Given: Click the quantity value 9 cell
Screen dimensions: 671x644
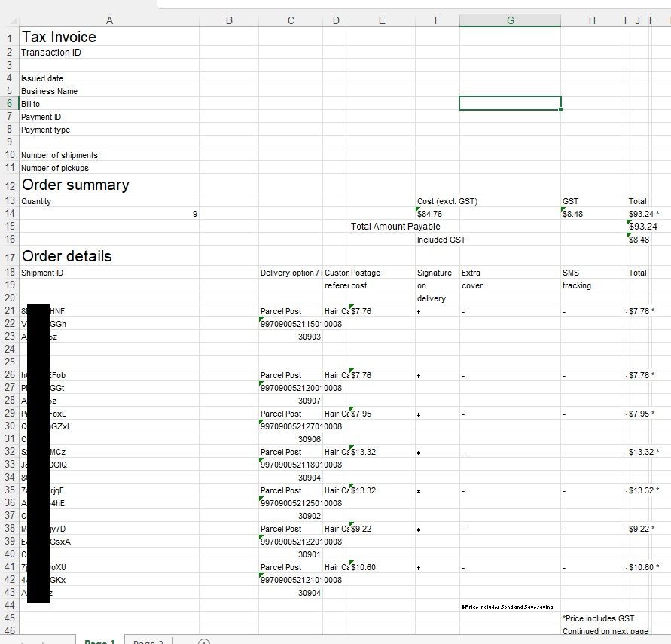Looking at the screenshot, I should [x=109, y=214].
